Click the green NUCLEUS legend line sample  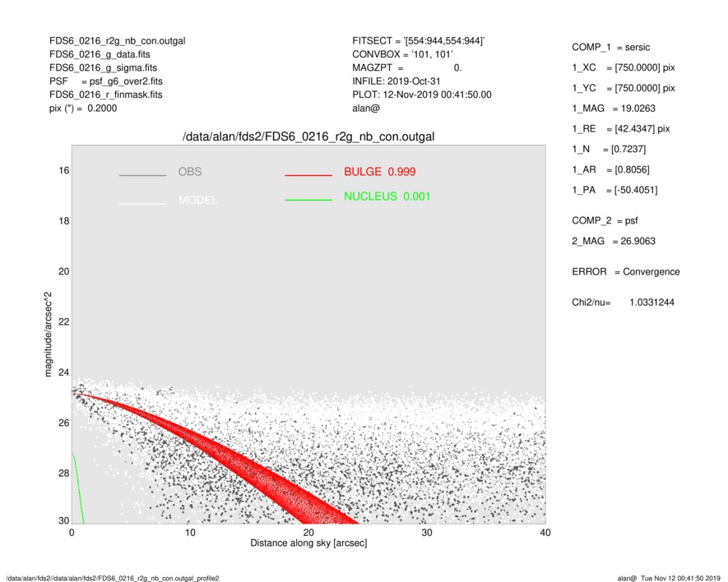coord(308,200)
